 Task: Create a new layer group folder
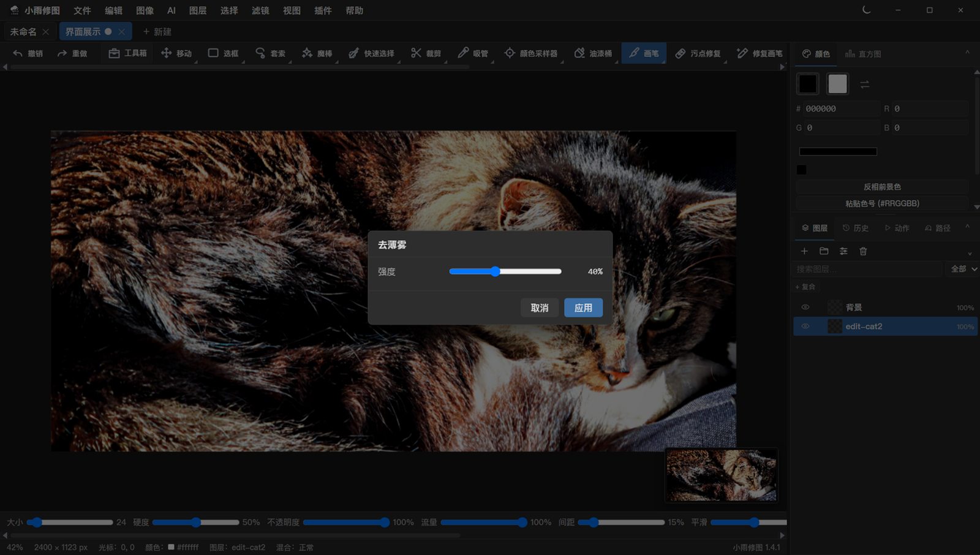824,251
